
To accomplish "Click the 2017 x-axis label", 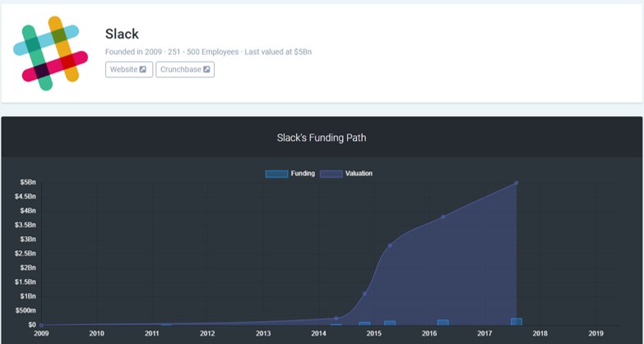I will pos(485,333).
